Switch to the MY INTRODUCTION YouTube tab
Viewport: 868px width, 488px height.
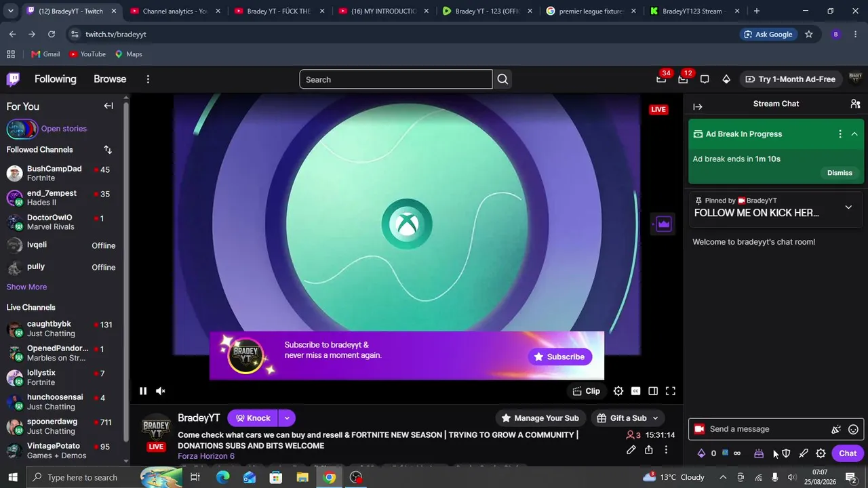pos(383,11)
